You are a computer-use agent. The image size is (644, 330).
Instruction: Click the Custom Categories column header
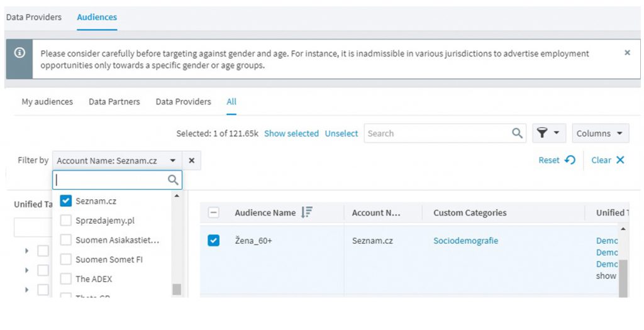[470, 212]
